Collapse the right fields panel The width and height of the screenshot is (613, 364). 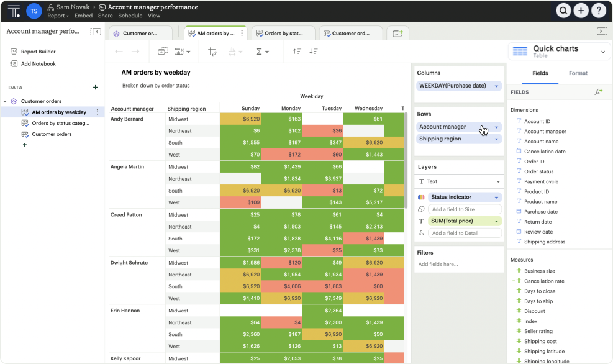click(x=601, y=32)
